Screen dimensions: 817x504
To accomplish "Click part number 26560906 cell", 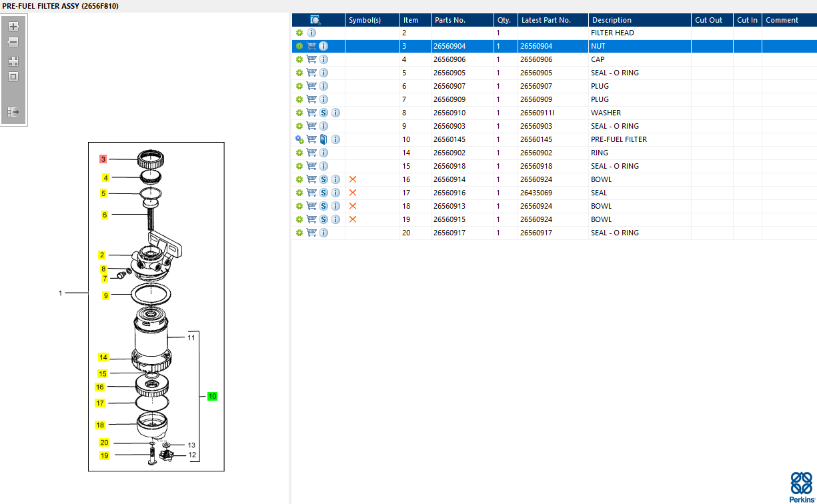I will 462,59.
